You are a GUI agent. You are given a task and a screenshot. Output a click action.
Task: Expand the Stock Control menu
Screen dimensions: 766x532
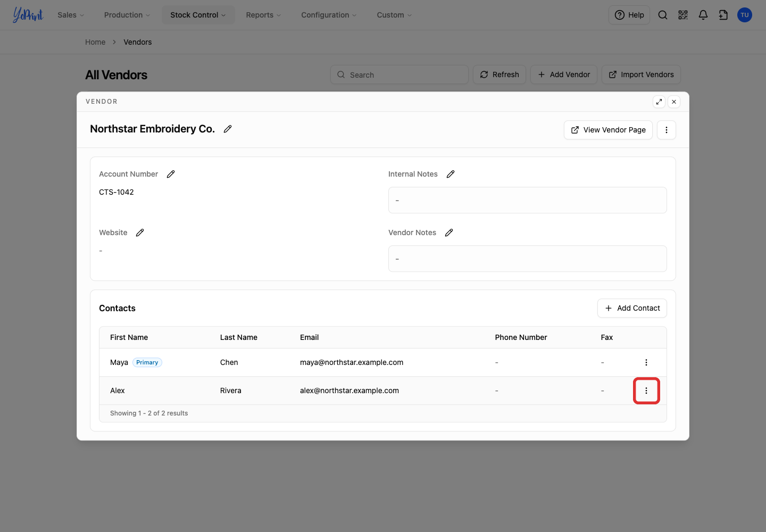pyautogui.click(x=198, y=15)
